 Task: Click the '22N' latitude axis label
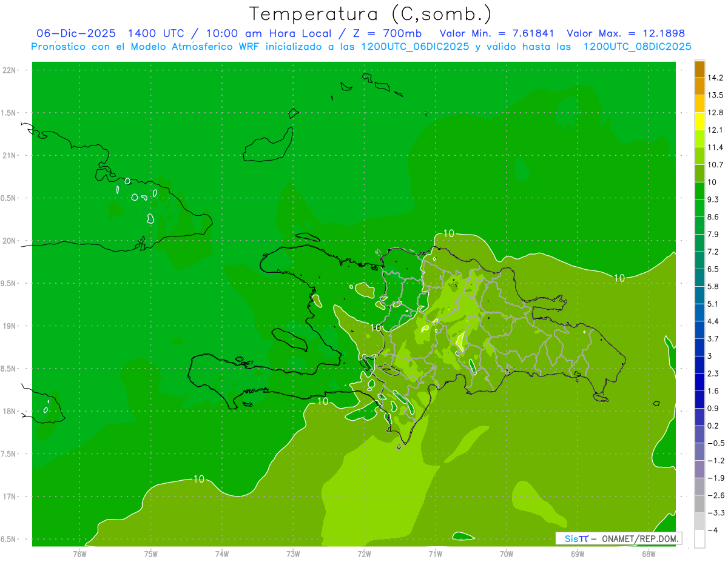click(10, 70)
